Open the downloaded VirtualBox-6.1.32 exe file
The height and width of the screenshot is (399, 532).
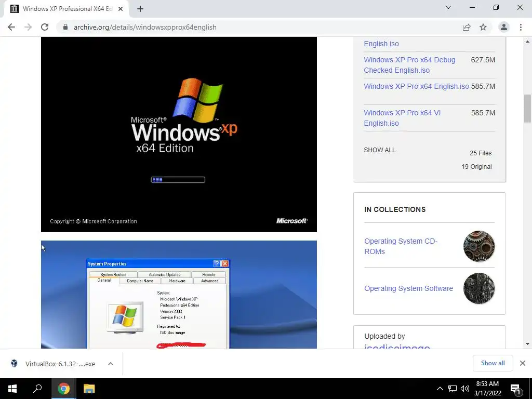[x=60, y=364]
